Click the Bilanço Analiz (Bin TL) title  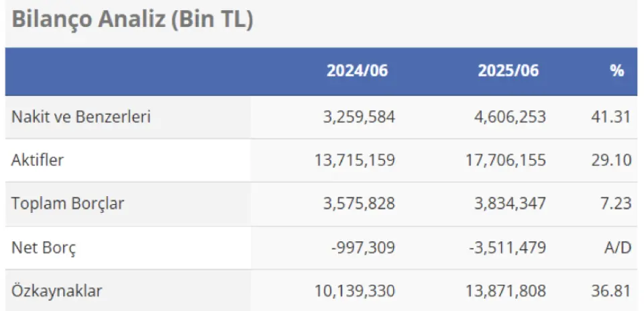pos(132,19)
